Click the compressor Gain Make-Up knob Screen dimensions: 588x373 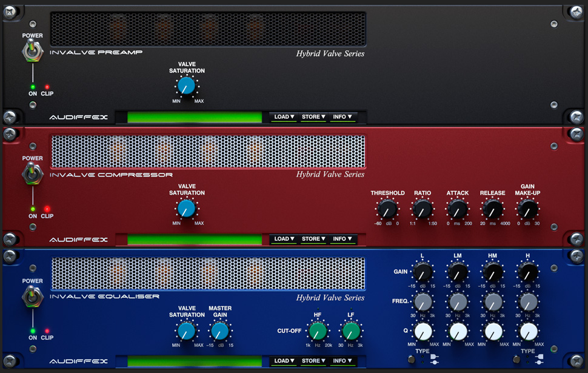click(527, 209)
